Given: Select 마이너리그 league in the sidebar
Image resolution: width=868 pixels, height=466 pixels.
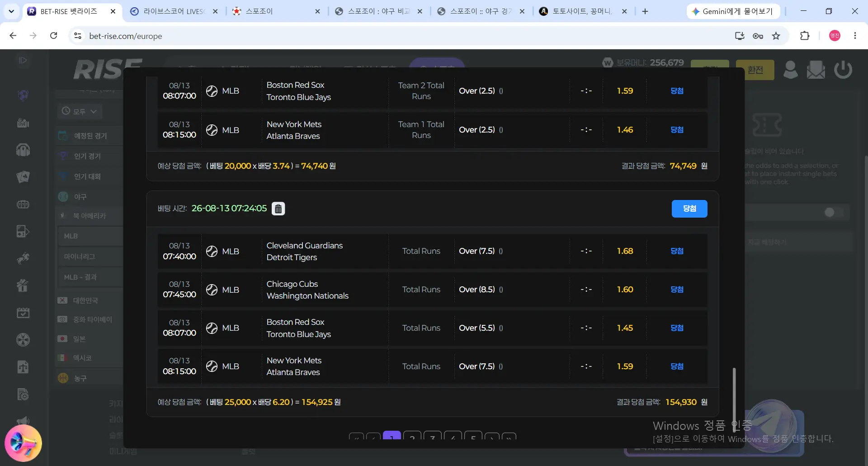Looking at the screenshot, I should pyautogui.click(x=90, y=257).
